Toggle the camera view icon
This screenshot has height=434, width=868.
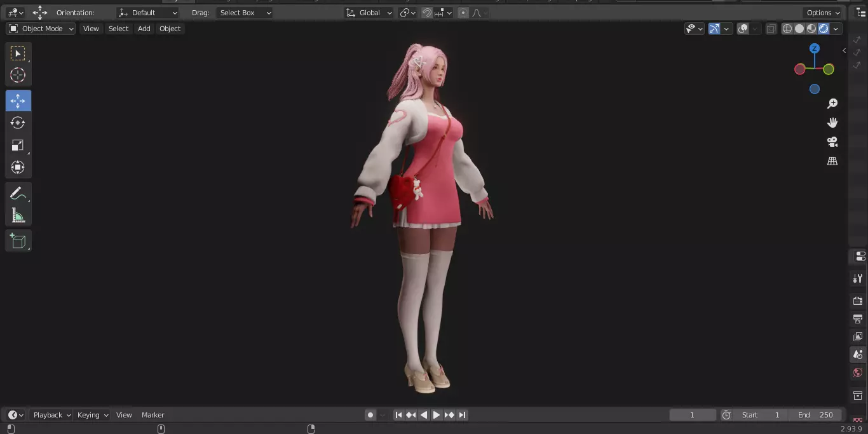coord(832,142)
